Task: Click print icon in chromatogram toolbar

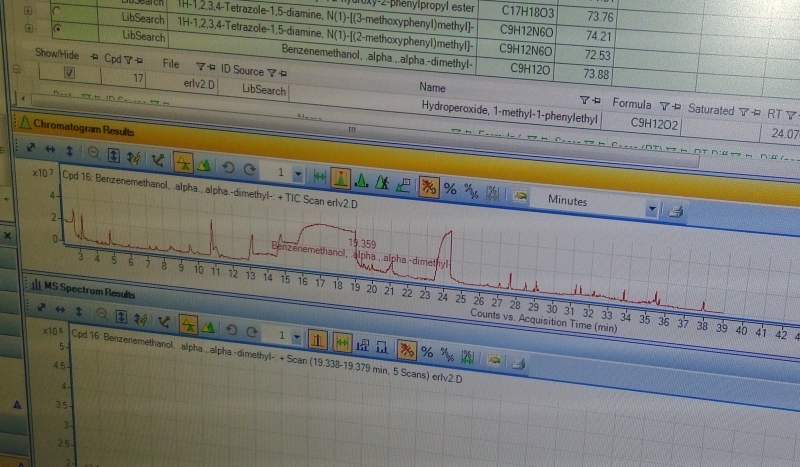Action: (676, 212)
